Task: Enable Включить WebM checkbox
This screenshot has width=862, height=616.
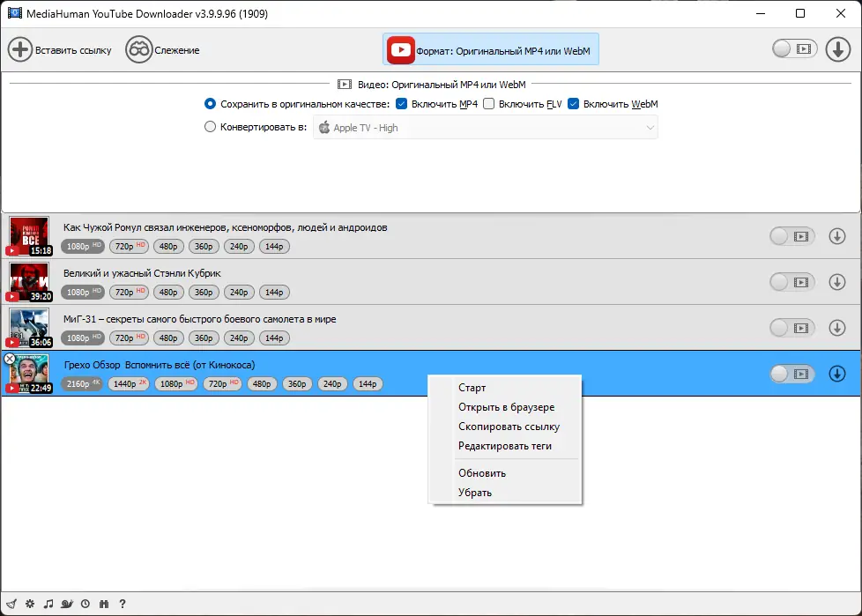Action: (x=573, y=103)
